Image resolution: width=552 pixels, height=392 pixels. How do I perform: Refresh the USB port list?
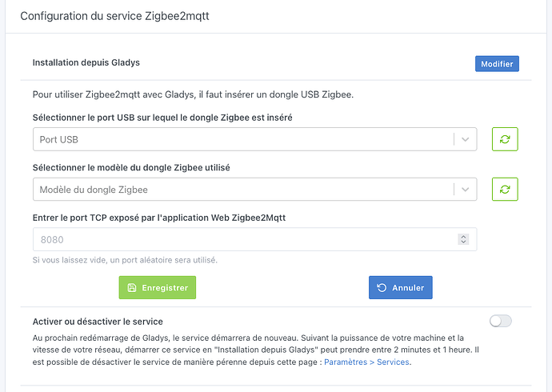pos(505,139)
